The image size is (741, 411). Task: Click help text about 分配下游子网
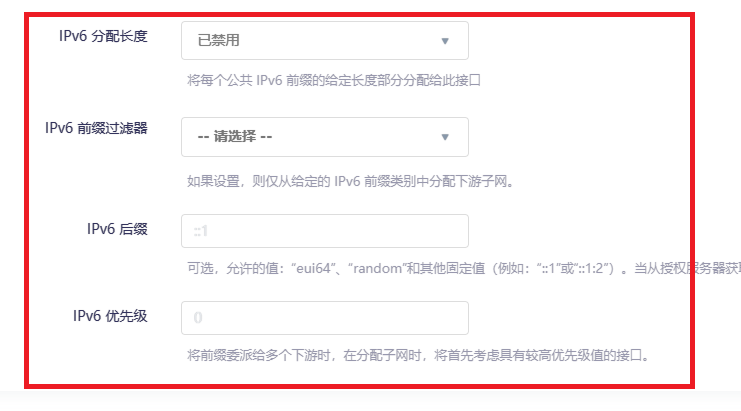point(350,181)
